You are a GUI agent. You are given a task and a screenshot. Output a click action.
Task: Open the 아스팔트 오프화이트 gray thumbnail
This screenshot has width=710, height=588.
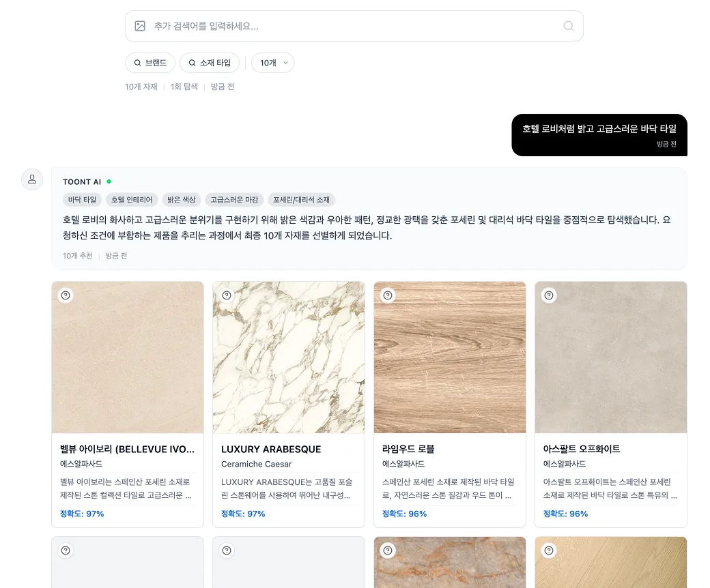click(x=611, y=357)
